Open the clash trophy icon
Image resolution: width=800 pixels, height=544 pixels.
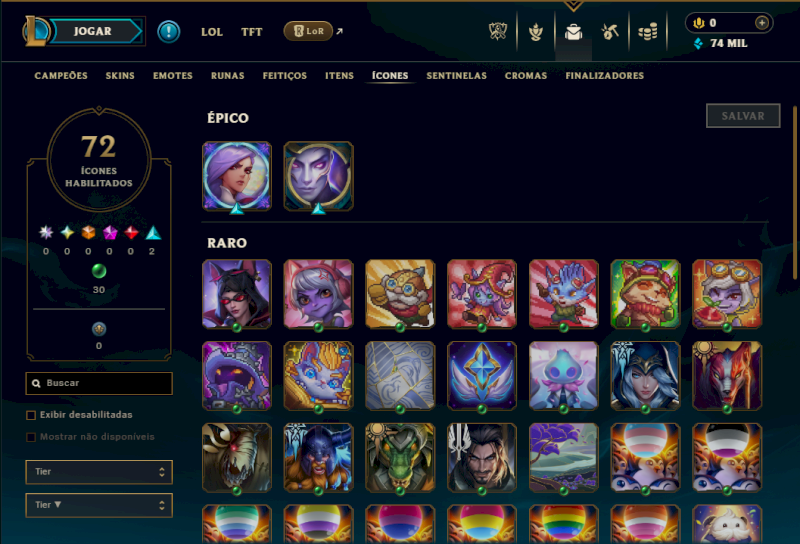(x=536, y=32)
